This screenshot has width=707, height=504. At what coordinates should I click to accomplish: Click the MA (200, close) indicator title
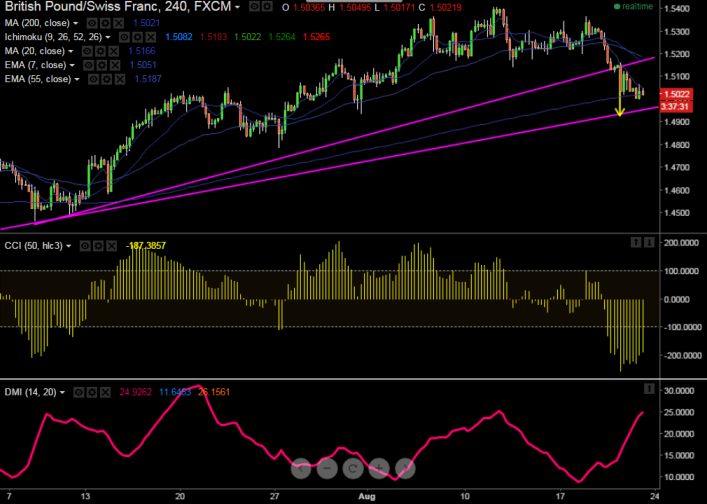(x=37, y=23)
